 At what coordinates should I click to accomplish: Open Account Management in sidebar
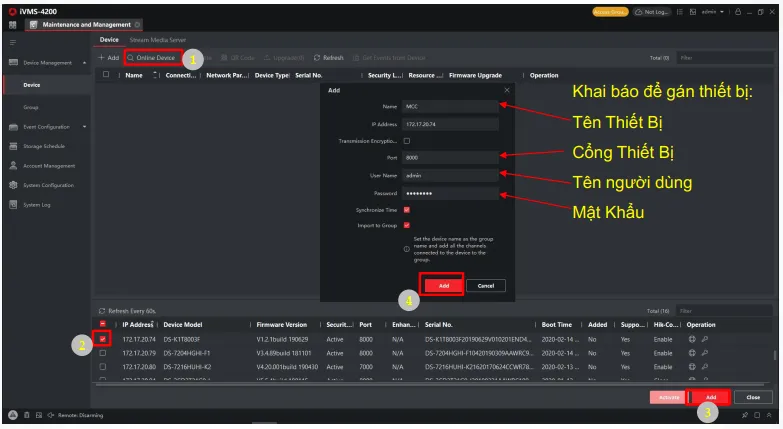pyautogui.click(x=48, y=166)
